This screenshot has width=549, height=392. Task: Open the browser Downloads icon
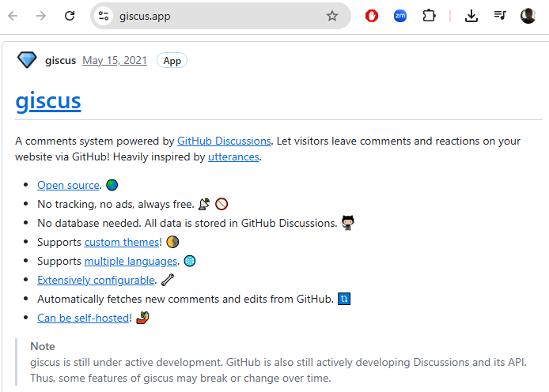[471, 16]
